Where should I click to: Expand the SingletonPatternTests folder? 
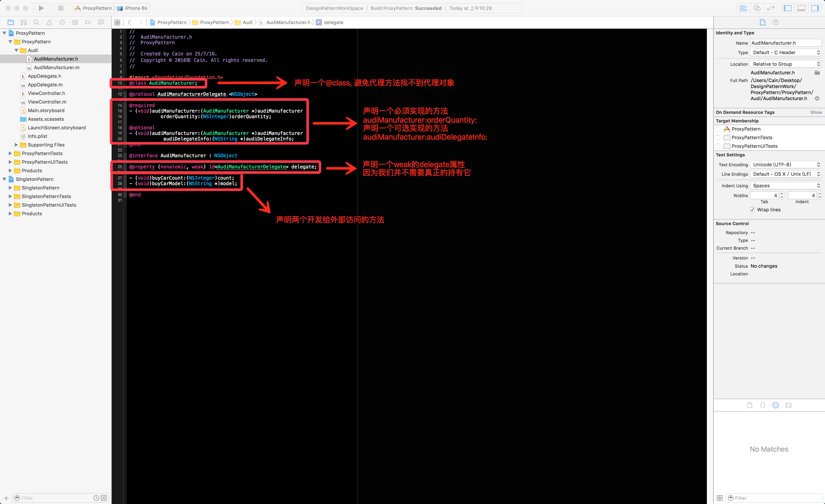coord(10,196)
